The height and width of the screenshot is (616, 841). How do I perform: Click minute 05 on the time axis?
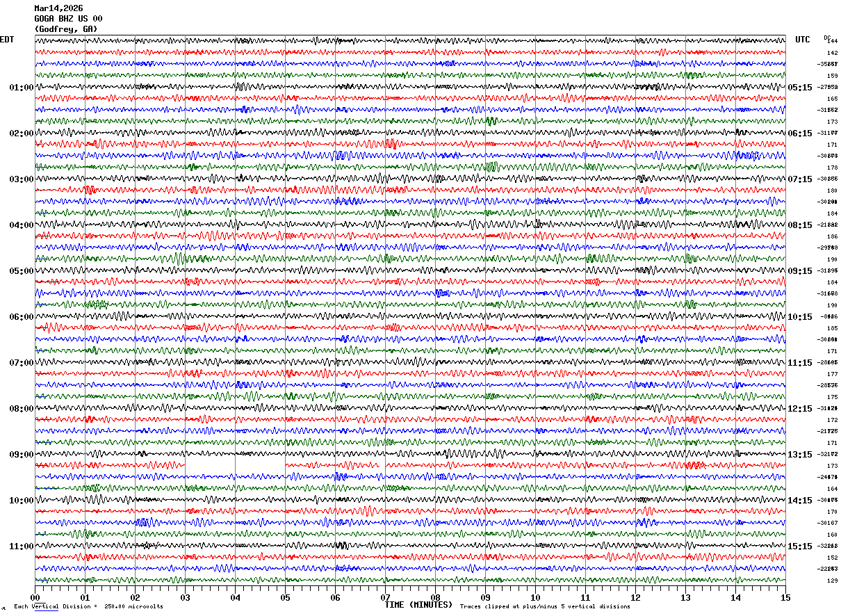click(285, 597)
